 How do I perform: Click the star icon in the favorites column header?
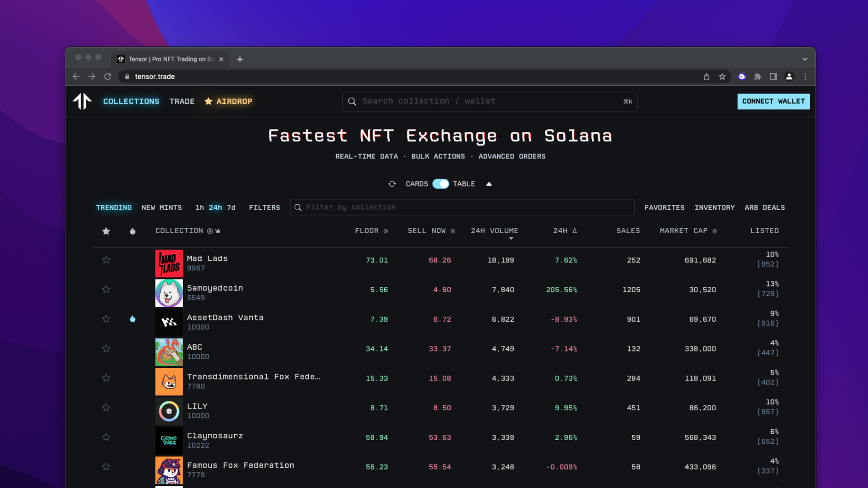pyautogui.click(x=106, y=231)
